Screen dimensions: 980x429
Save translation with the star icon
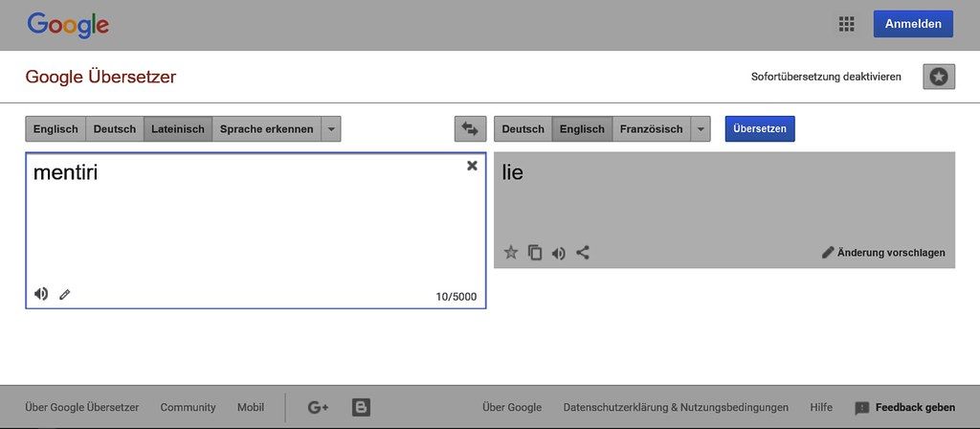click(511, 253)
